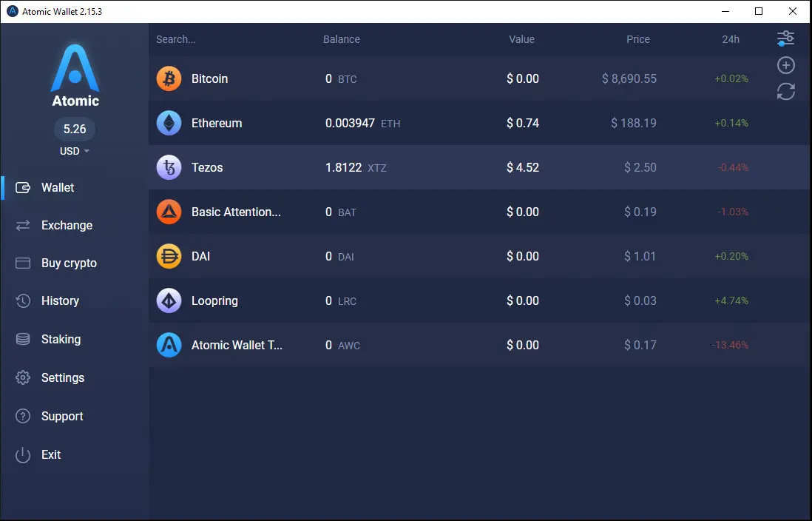
Task: Select the Ethereum name
Action: pos(217,123)
